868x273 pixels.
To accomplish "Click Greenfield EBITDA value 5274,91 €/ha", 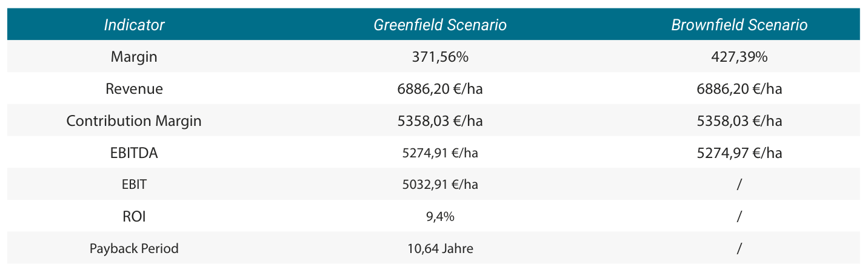I will tap(440, 153).
